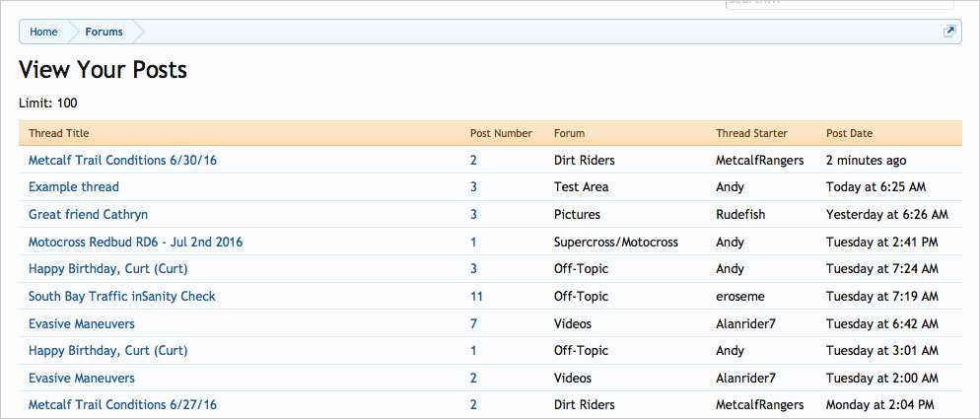Click the Thread Title column header
Image resolution: width=980 pixels, height=419 pixels.
[58, 133]
